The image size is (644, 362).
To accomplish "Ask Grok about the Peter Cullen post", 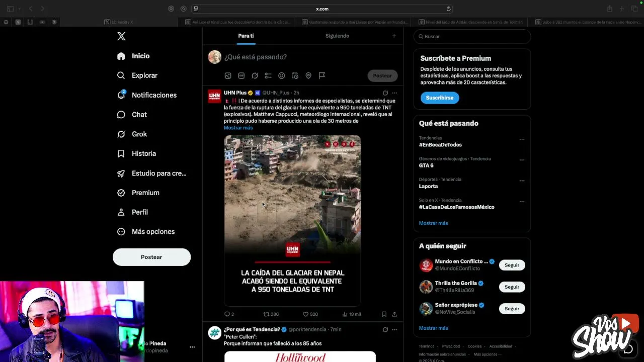I will click(385, 330).
